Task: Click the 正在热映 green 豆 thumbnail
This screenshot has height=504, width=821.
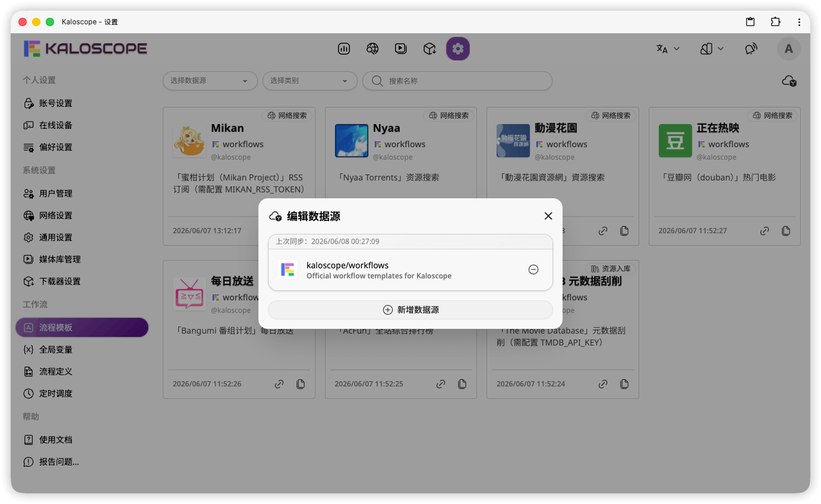Action: [x=675, y=141]
